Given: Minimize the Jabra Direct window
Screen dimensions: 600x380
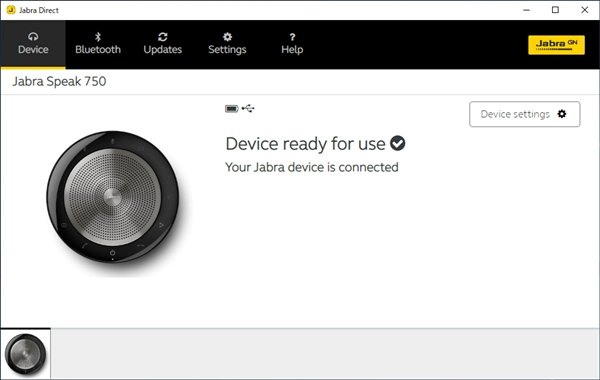Looking at the screenshot, I should point(527,10).
